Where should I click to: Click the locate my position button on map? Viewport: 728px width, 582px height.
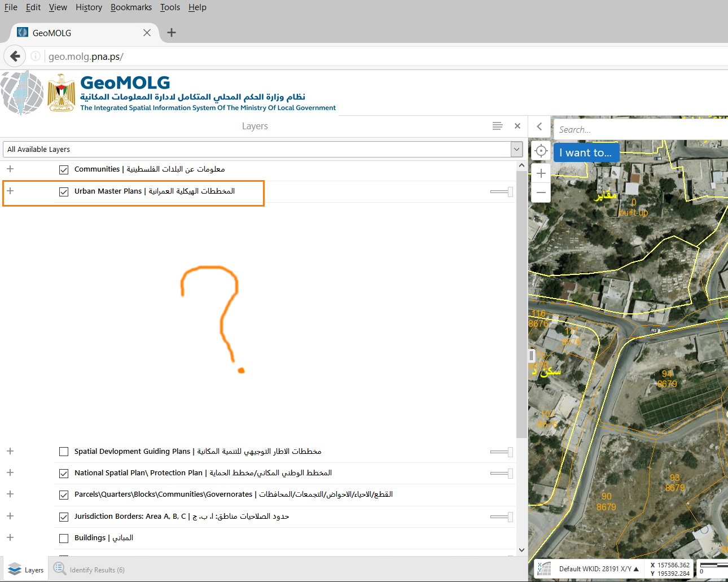coord(541,151)
